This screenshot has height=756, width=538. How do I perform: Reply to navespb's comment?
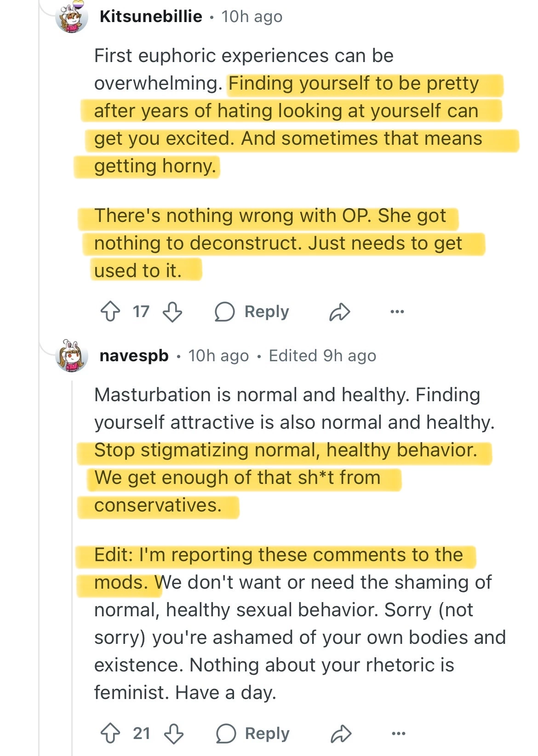pyautogui.click(x=253, y=733)
